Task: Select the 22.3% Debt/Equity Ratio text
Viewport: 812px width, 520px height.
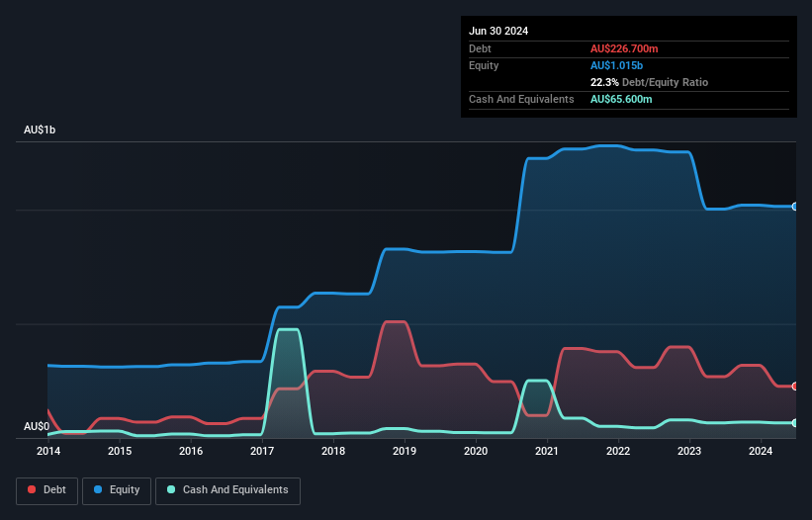Action: click(x=649, y=82)
